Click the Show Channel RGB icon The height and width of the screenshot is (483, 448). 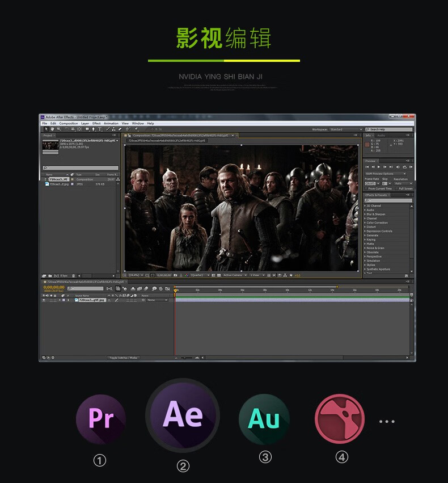point(186,275)
